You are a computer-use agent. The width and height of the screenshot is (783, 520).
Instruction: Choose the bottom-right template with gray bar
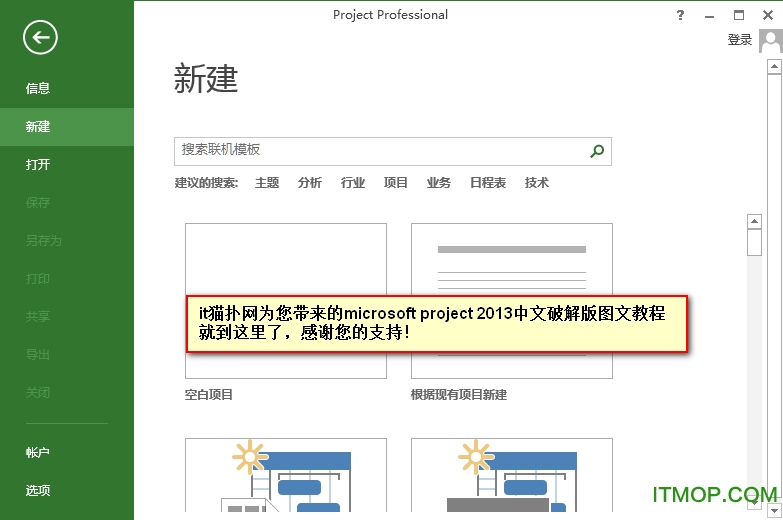pyautogui.click(x=512, y=475)
